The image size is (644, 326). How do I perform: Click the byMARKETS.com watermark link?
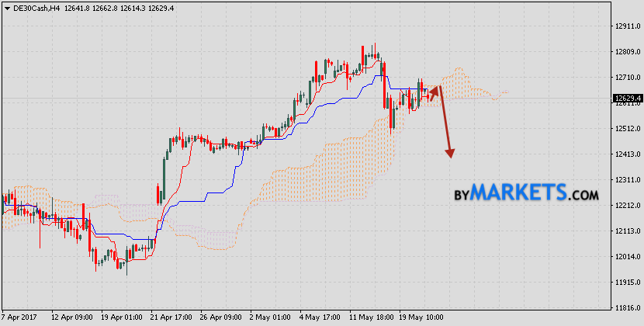pyautogui.click(x=526, y=192)
